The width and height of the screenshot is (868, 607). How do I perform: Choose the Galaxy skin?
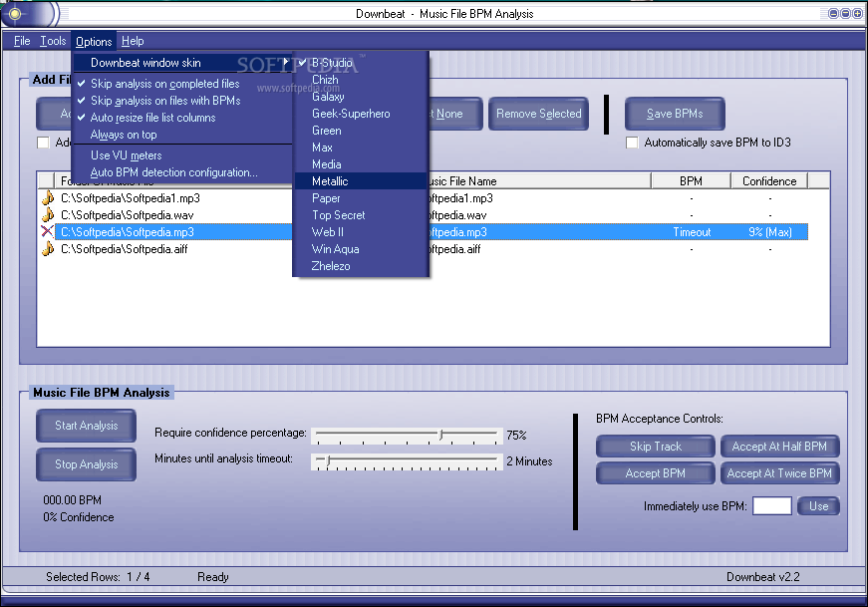pos(362,97)
